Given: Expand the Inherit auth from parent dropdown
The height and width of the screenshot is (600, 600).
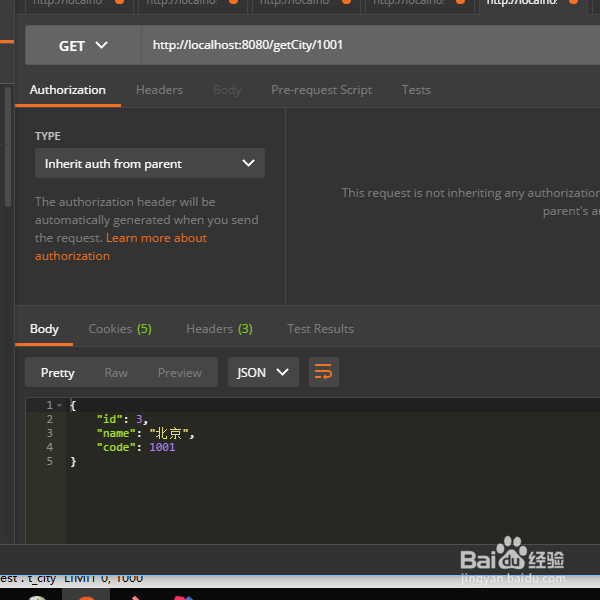Looking at the screenshot, I should coord(150,163).
